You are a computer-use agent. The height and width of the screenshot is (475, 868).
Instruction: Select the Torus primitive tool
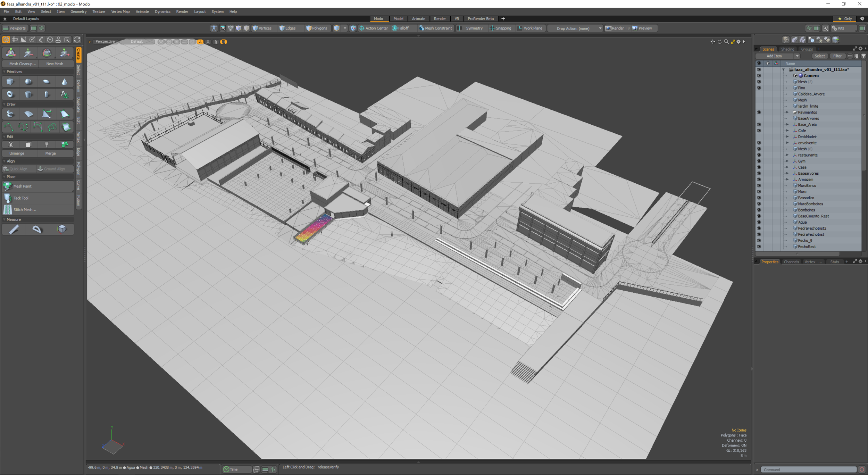(x=10, y=94)
